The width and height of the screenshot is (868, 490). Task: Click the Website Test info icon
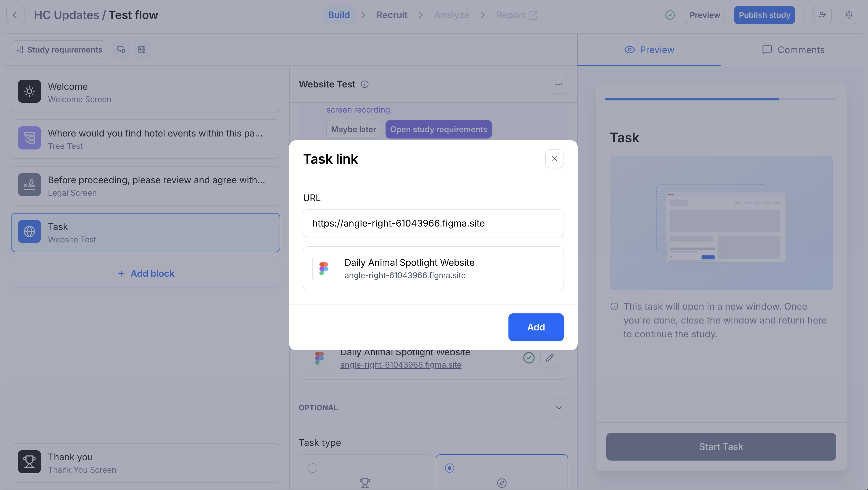tap(364, 84)
